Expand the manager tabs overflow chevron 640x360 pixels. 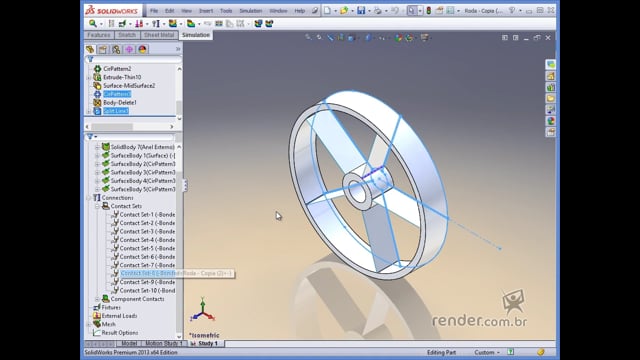pos(178,49)
